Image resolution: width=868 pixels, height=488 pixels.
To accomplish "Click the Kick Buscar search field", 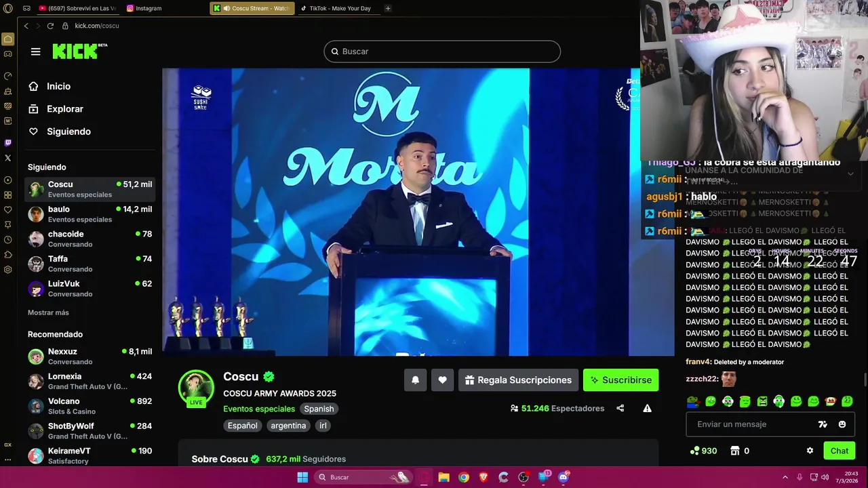I will click(442, 52).
